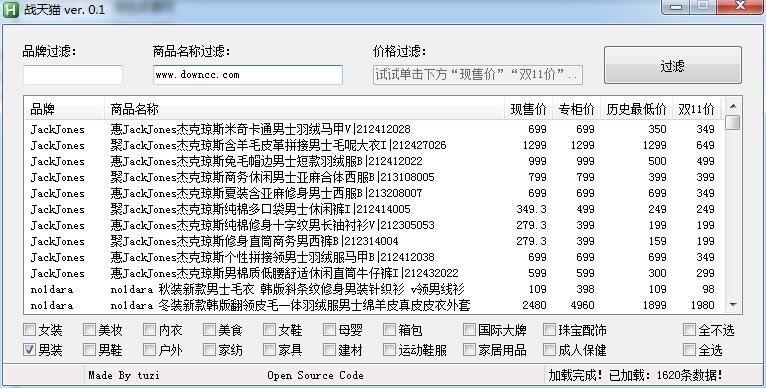Image resolution: width=766 pixels, height=388 pixels.
Task: Select the 修身直筒商务男西裤 row
Action: [374, 241]
